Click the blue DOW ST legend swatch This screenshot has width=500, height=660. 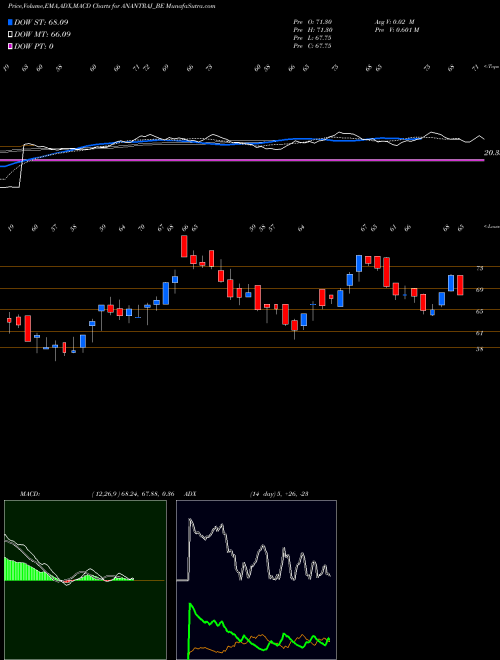tap(11, 22)
